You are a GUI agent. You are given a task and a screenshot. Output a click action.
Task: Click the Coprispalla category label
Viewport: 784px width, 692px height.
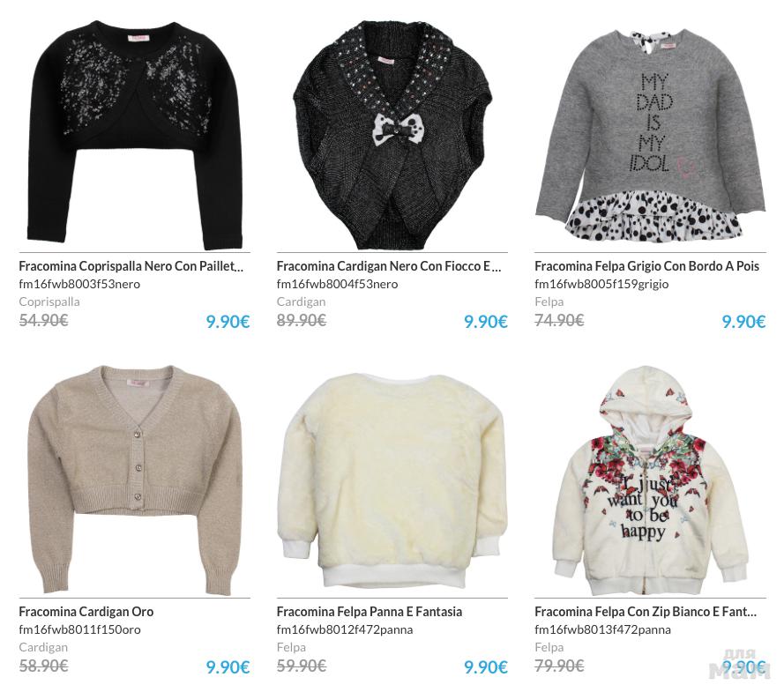click(49, 301)
